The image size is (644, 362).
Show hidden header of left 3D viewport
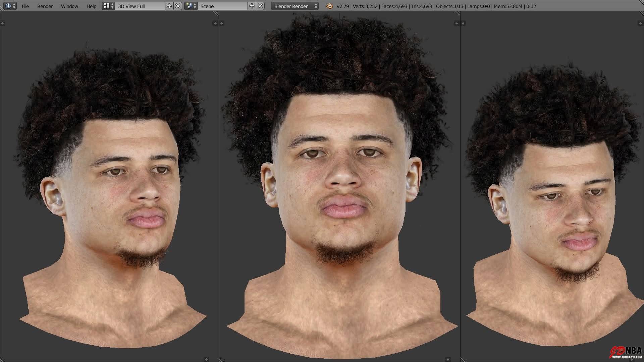[x=207, y=359]
